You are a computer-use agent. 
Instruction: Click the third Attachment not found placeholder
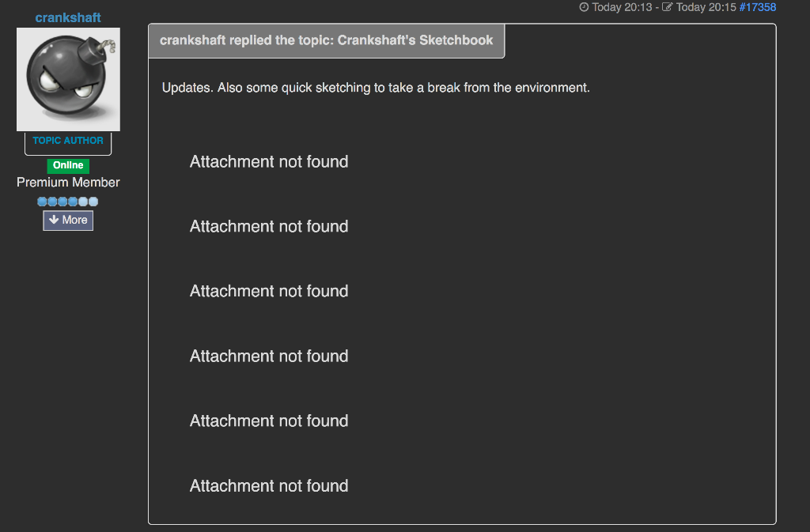pyautogui.click(x=269, y=291)
